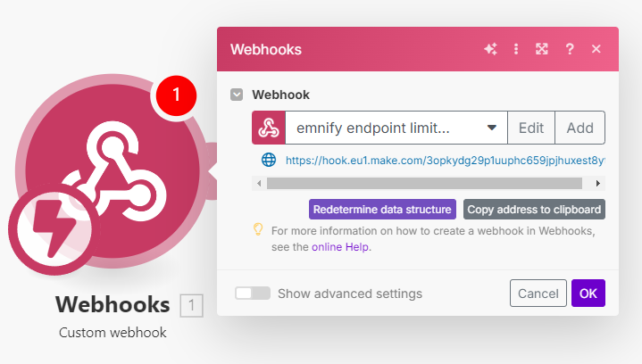Click Add to create new webhook
Image resolution: width=642 pixels, height=364 pixels.
pos(579,128)
